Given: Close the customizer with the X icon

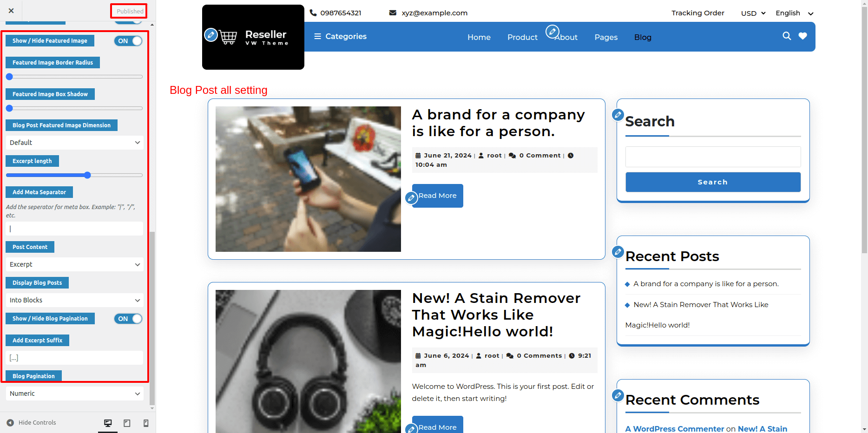Looking at the screenshot, I should (11, 11).
